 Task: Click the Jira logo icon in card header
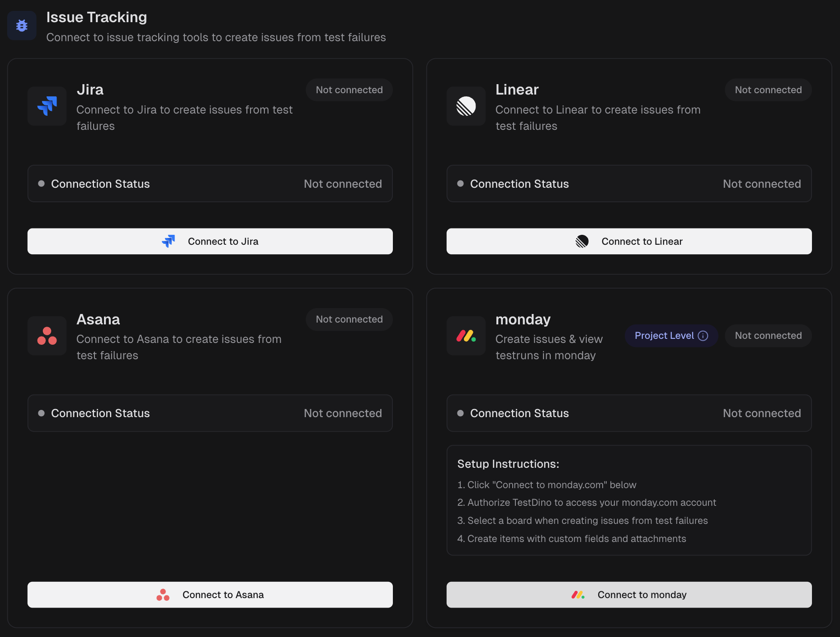(x=47, y=106)
